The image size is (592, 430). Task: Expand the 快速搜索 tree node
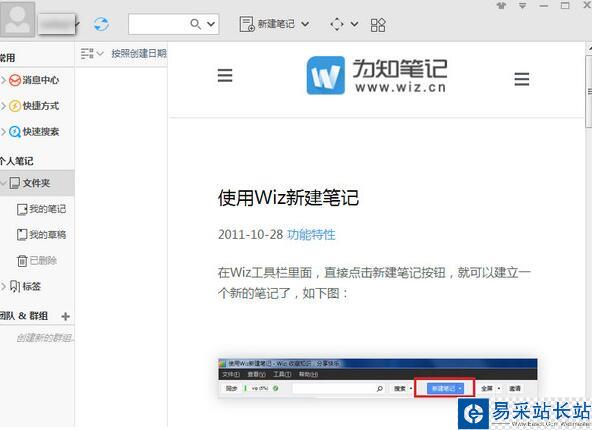[3, 132]
